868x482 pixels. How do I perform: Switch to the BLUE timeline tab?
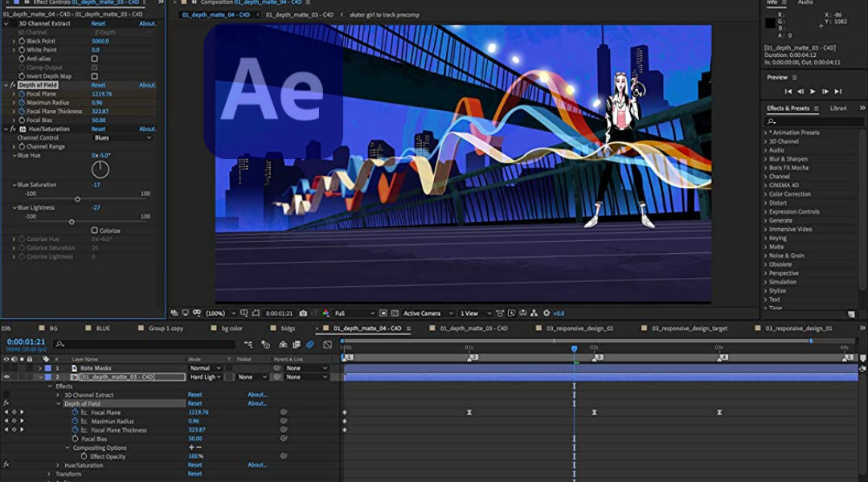click(x=103, y=328)
